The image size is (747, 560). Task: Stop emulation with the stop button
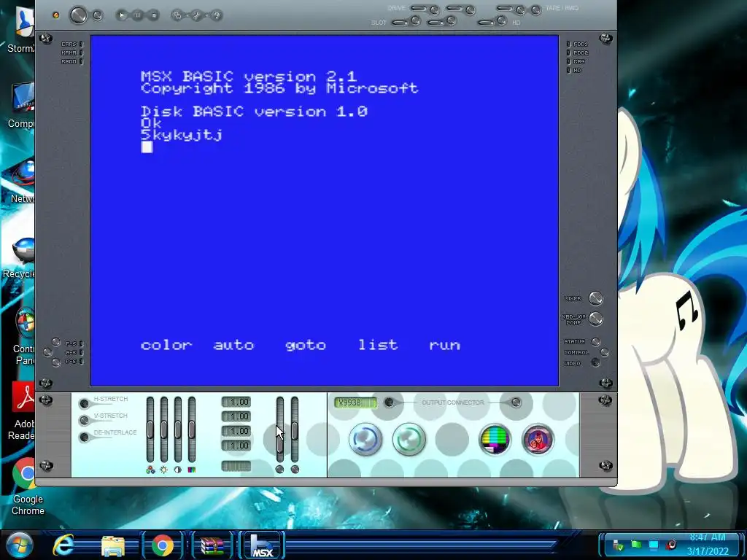point(153,15)
